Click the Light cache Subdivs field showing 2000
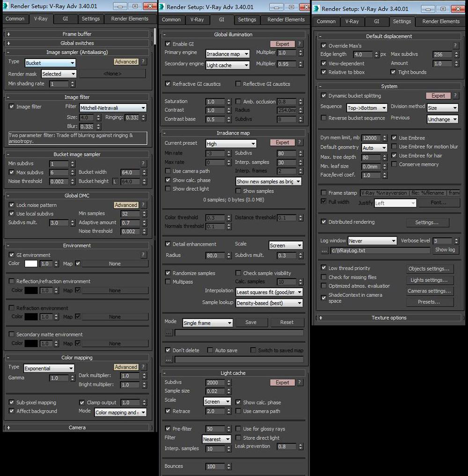Viewport: 468px width, 476px height. [215, 383]
